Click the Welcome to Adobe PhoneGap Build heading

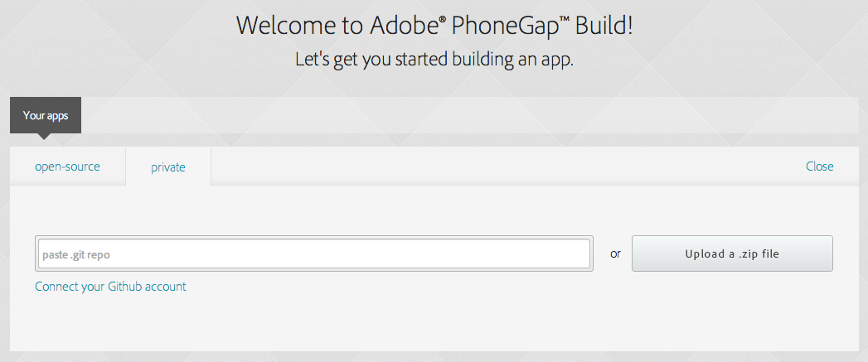click(x=434, y=26)
